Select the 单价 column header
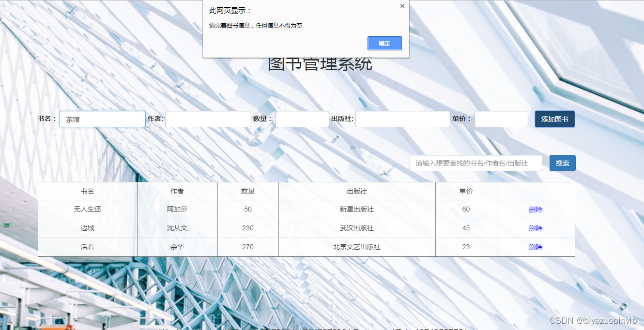Screen dimensions: 644x330 [x=466, y=191]
